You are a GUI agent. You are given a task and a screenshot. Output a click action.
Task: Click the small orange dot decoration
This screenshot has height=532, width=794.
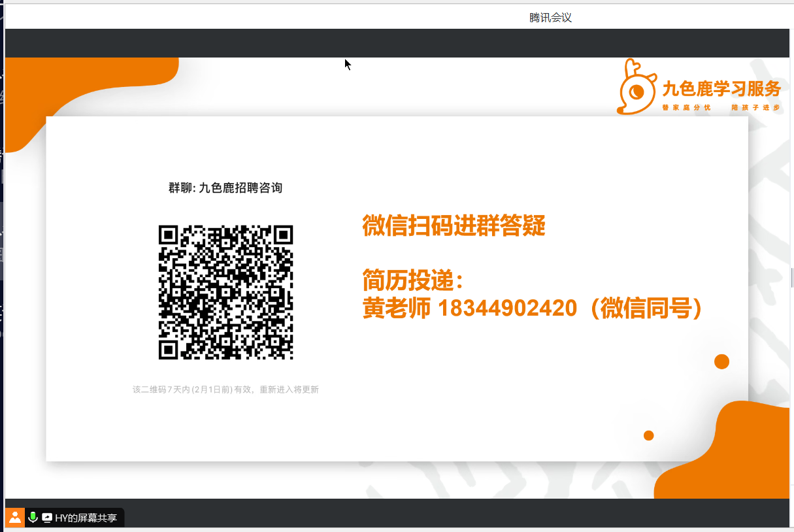coord(648,435)
